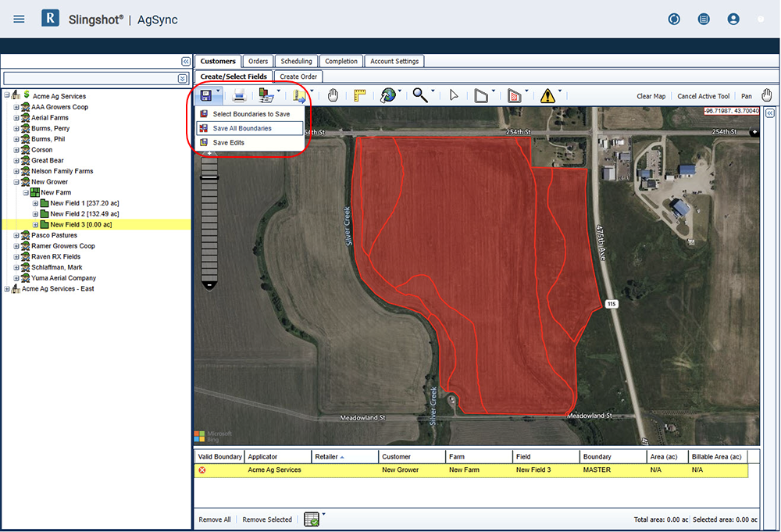The image size is (781, 532).
Task: Select the ruler measure tool
Action: click(359, 95)
